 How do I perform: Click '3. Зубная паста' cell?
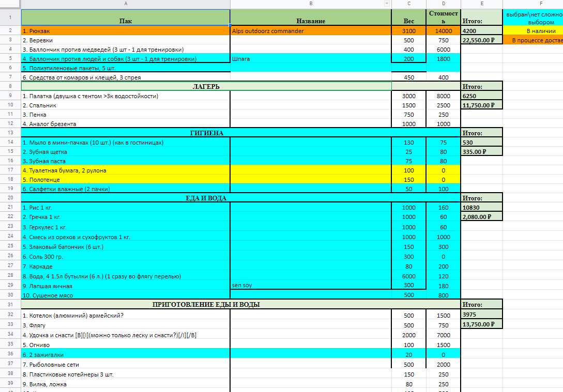pos(126,161)
